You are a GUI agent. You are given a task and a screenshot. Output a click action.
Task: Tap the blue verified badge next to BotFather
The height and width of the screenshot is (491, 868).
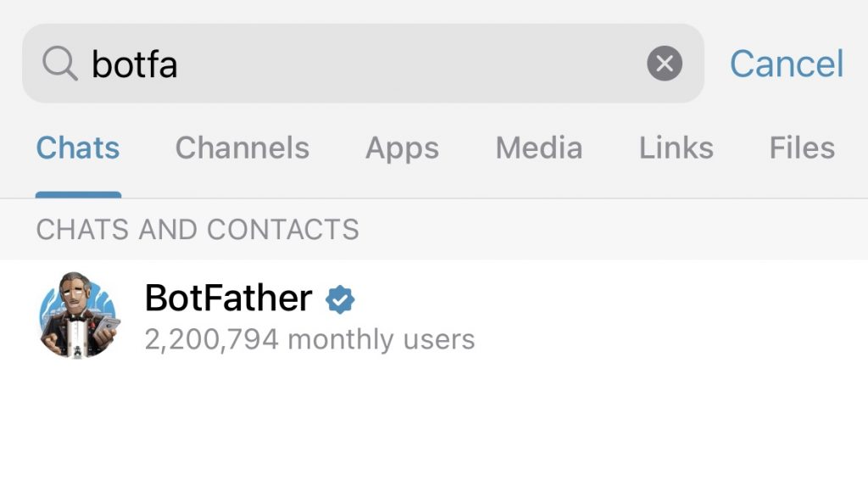pyautogui.click(x=340, y=299)
